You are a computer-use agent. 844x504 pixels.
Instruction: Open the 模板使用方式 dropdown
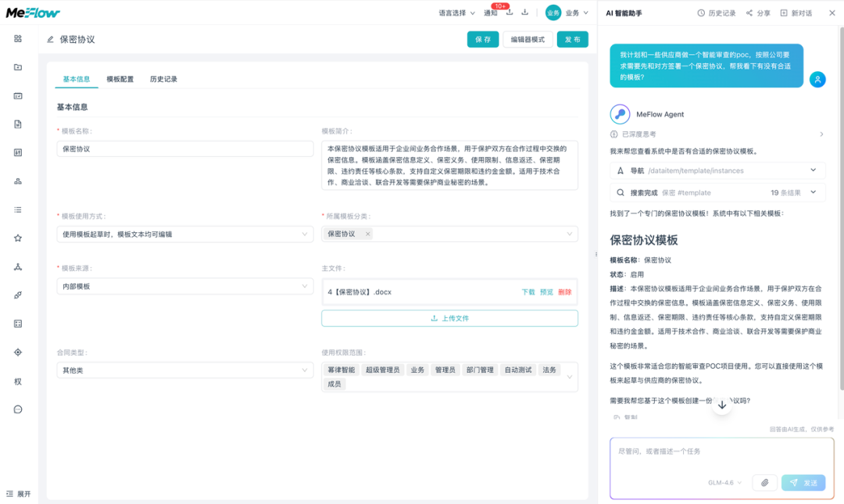click(x=185, y=234)
